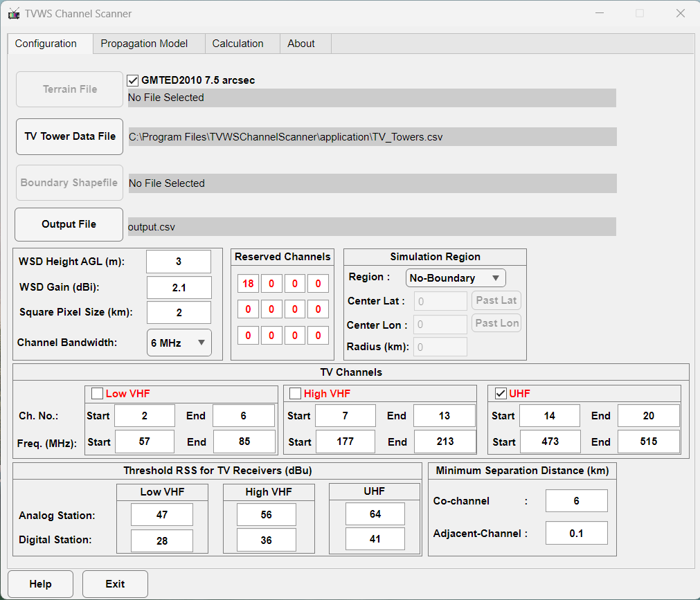Click the Help button
Image resolution: width=700 pixels, height=600 pixels.
40,584
